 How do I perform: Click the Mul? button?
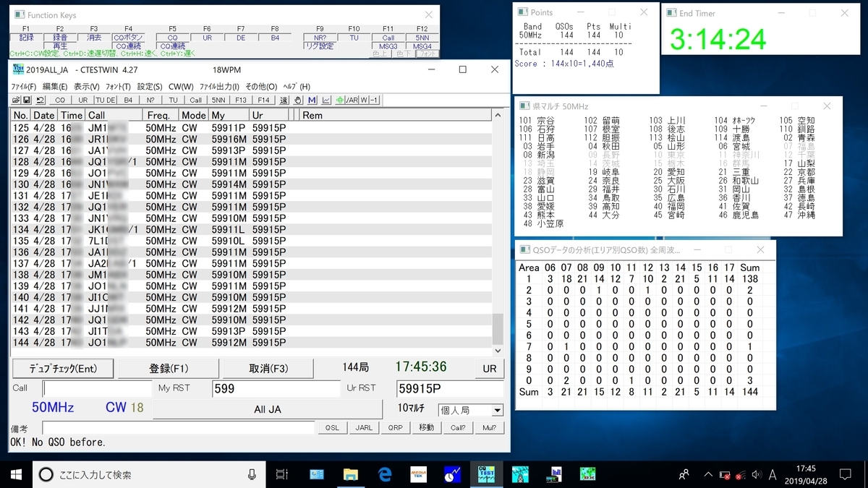tap(490, 427)
